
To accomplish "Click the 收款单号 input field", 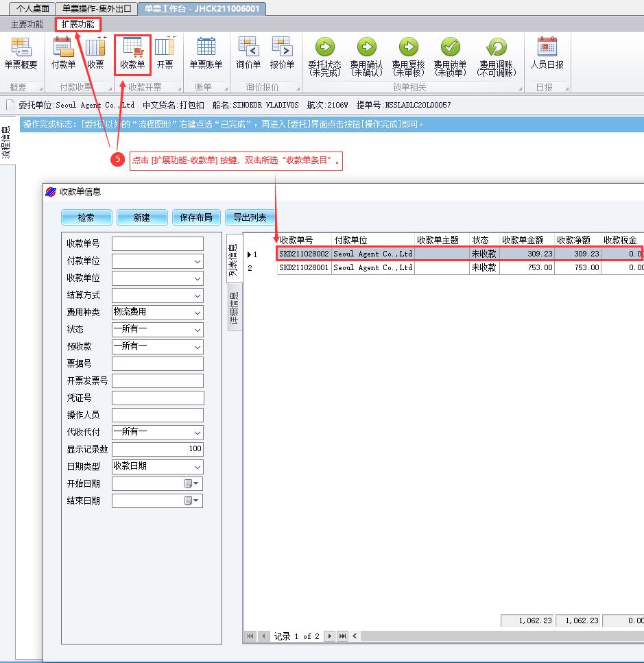I will point(157,244).
